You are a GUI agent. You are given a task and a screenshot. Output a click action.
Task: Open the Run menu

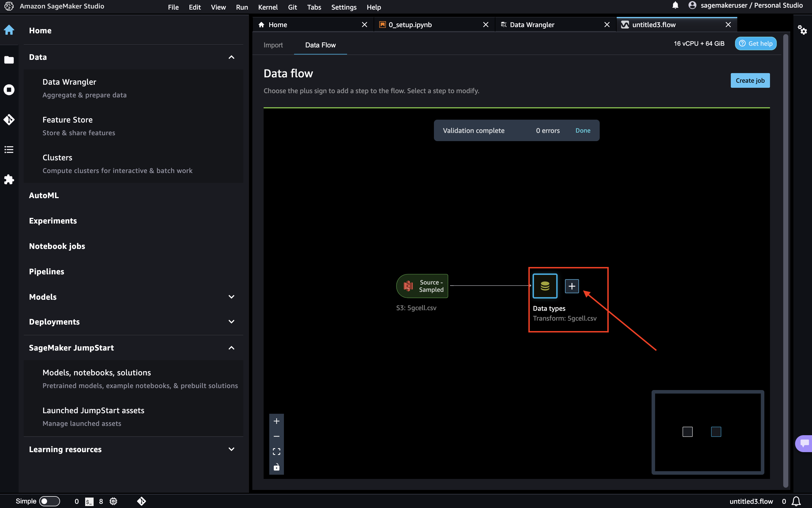click(242, 7)
